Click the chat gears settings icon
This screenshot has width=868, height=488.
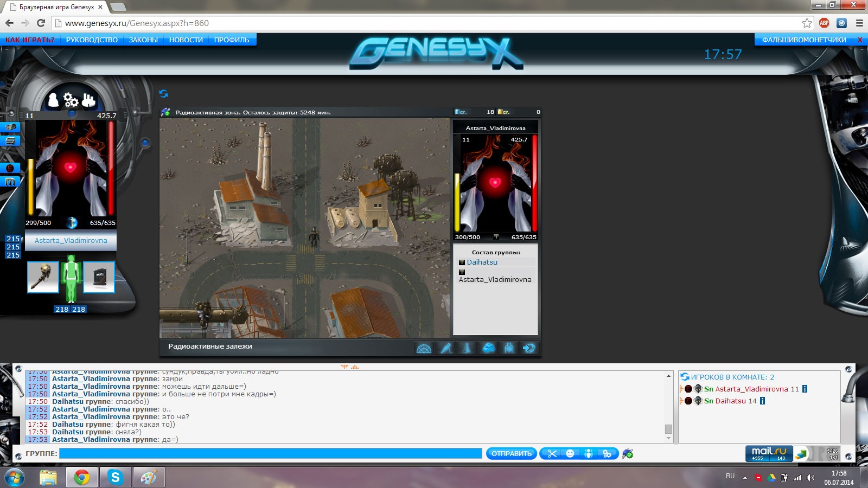(607, 453)
